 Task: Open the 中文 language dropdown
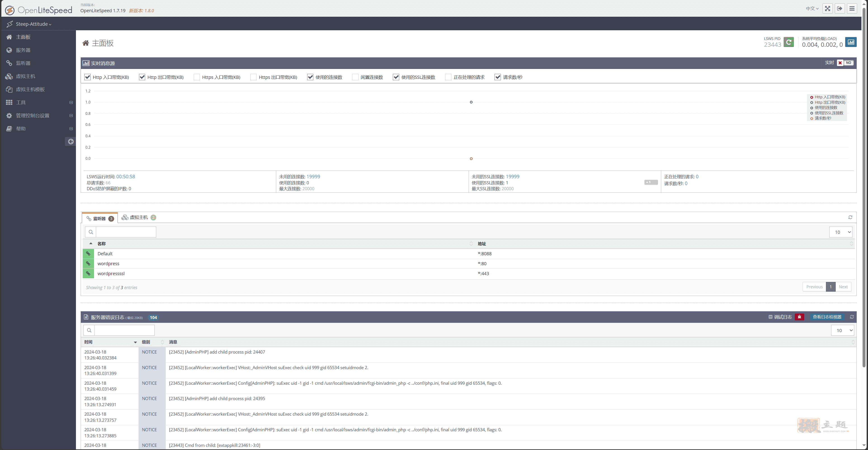(812, 8)
